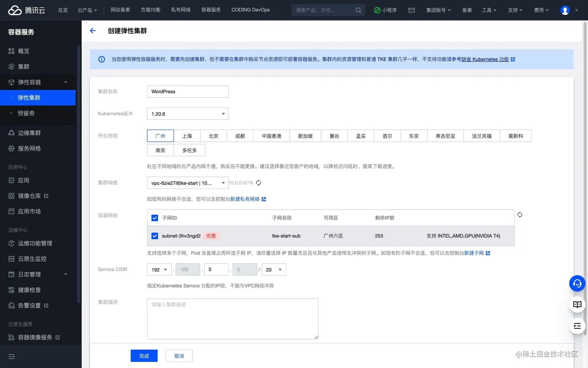
Task: Click the back arrow next to 创建弹性集群
Action: pyautogui.click(x=92, y=30)
